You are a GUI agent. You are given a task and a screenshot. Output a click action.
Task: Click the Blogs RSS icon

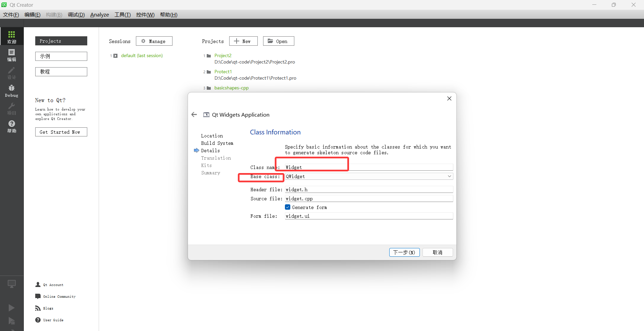coord(38,308)
